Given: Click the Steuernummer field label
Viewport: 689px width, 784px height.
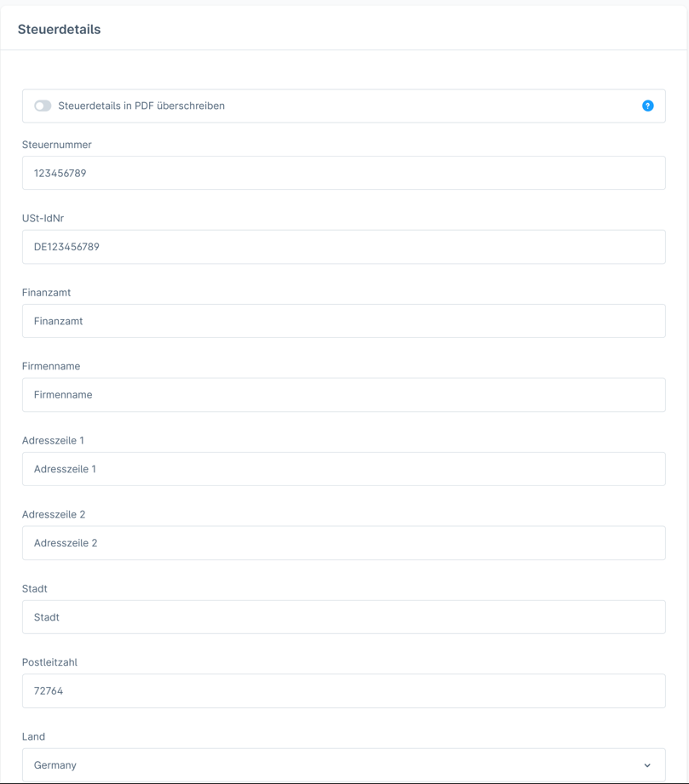Looking at the screenshot, I should click(x=56, y=145).
